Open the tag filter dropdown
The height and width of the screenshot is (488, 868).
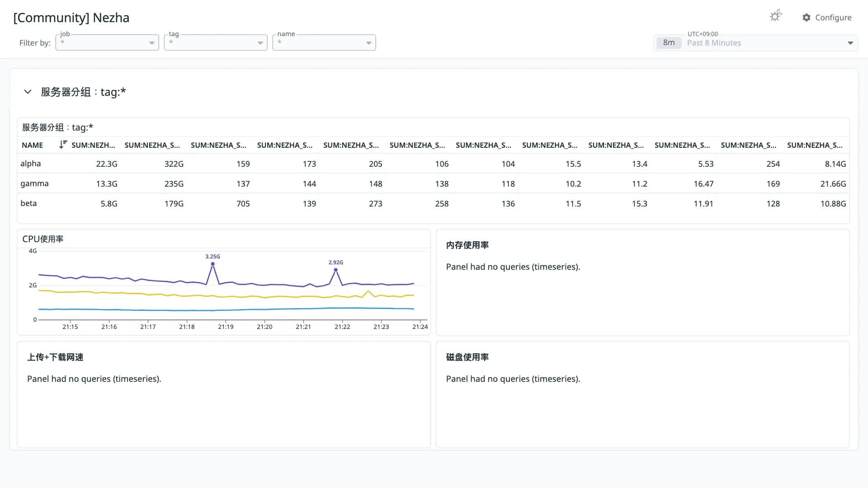point(216,42)
